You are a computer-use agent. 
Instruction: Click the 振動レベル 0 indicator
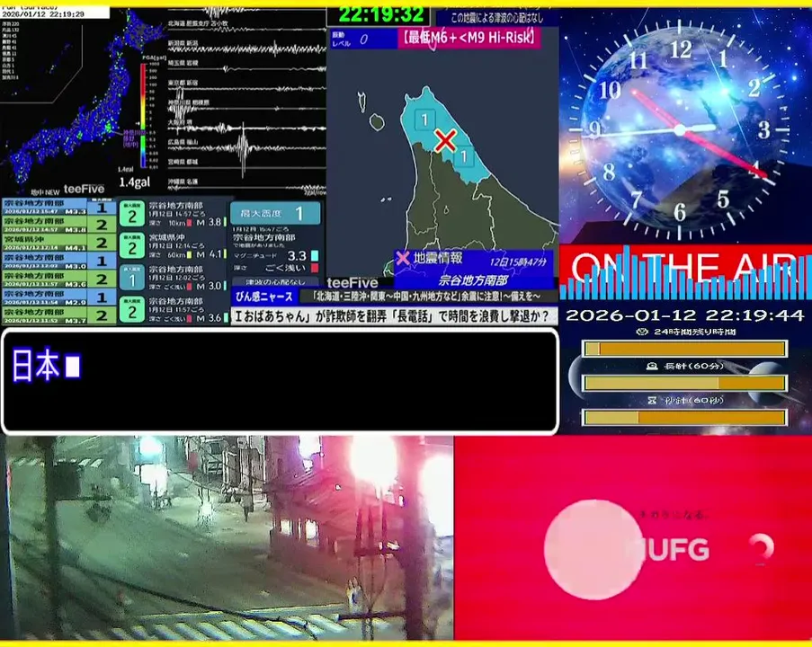[x=362, y=39]
